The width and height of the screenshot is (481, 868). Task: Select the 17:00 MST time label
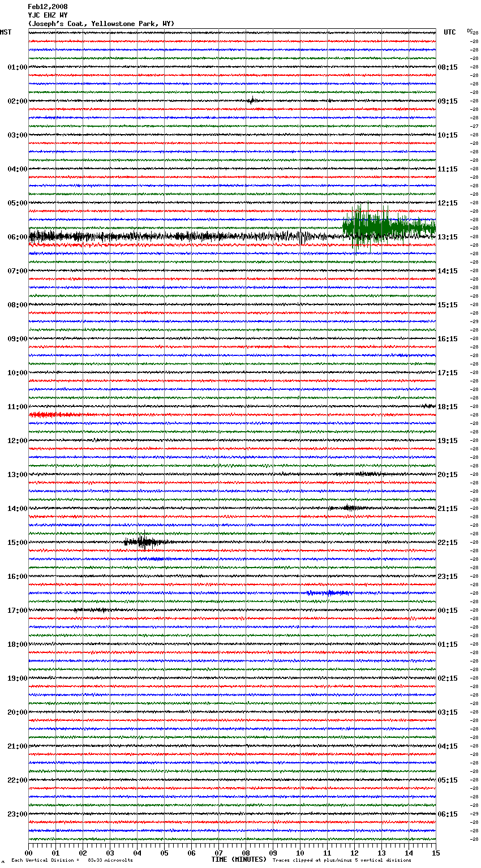(18, 611)
